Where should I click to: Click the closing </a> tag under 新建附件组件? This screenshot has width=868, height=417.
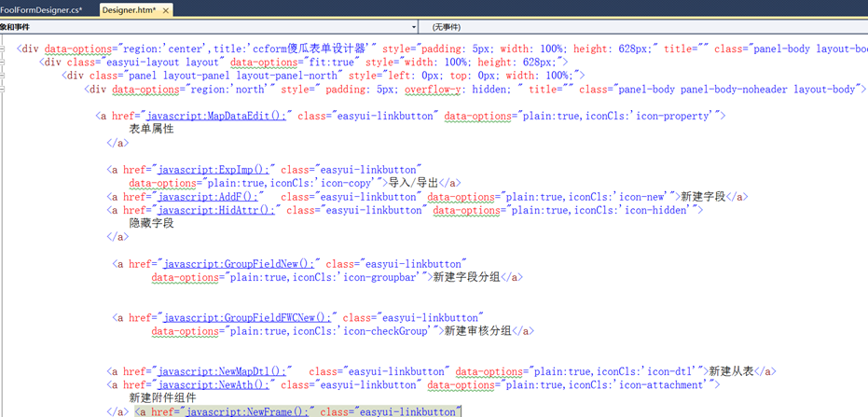click(117, 411)
